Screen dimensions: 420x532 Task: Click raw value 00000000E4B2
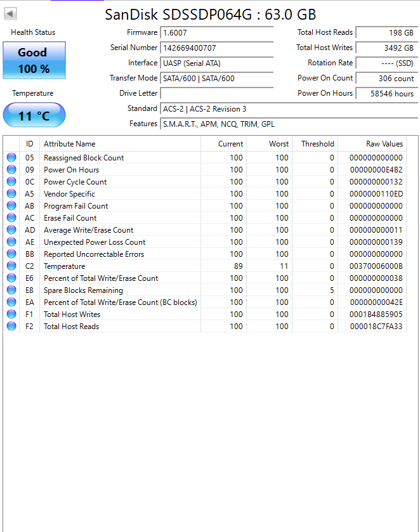pyautogui.click(x=376, y=170)
